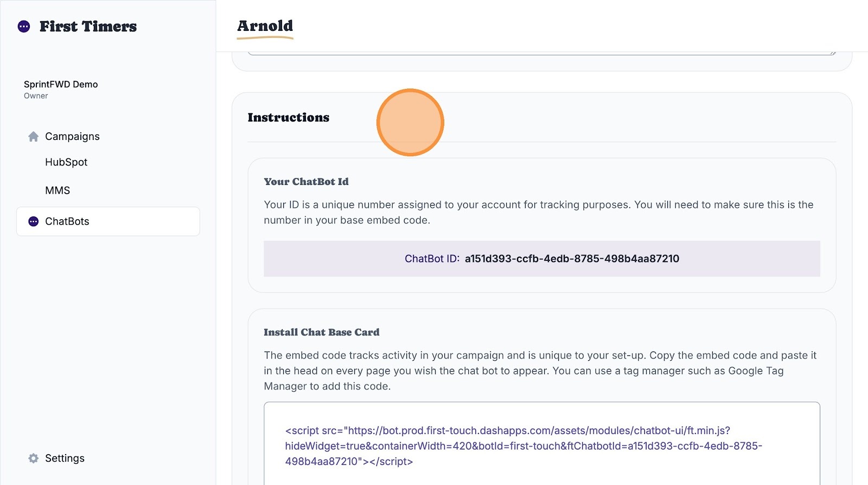Screen dimensions: 868x485
Task: Click the Settings gear icon
Action: coord(33,458)
